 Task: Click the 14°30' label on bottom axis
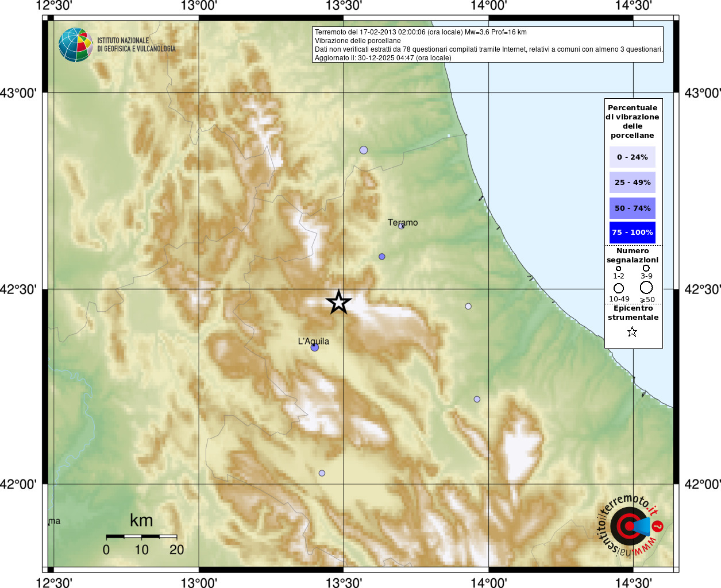click(x=634, y=582)
